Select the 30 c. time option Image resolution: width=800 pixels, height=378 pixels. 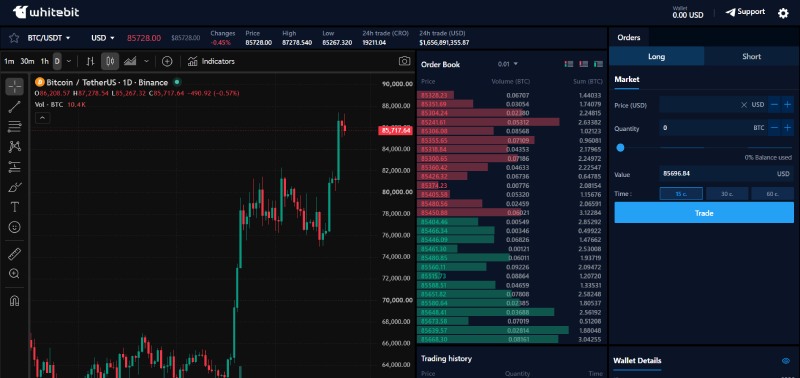click(727, 194)
